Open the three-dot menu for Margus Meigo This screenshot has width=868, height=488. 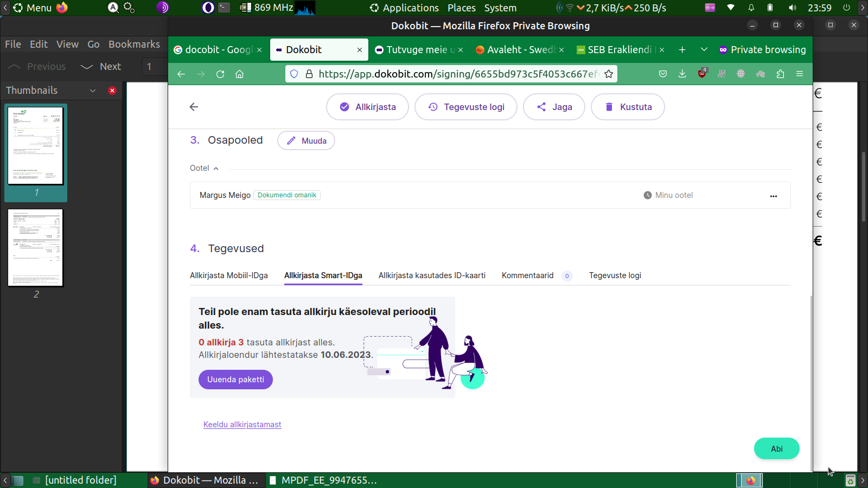point(774,196)
